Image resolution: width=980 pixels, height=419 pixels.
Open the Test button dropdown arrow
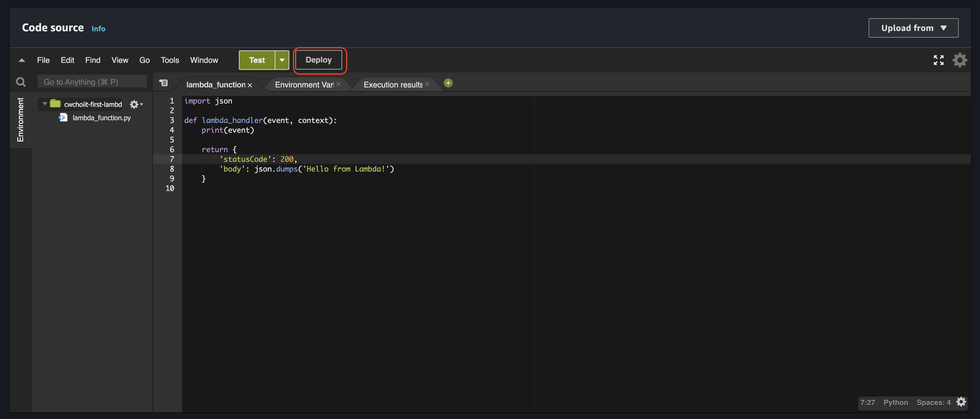coord(282,60)
